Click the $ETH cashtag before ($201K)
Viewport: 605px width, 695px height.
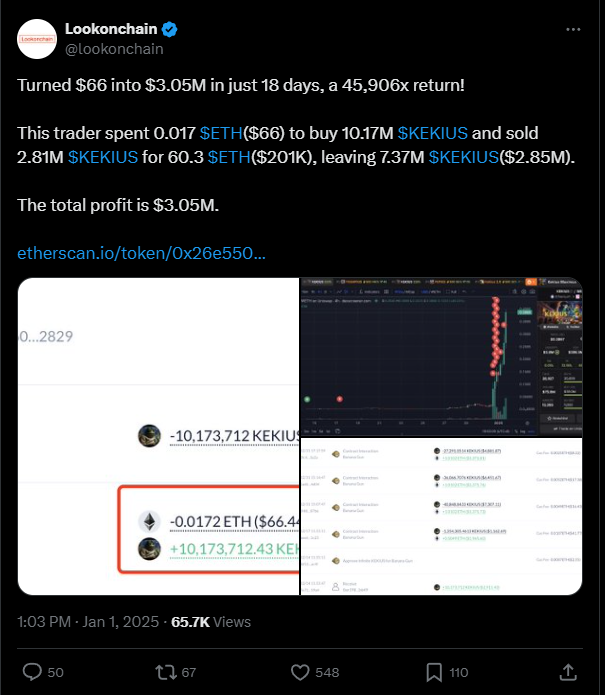point(229,157)
